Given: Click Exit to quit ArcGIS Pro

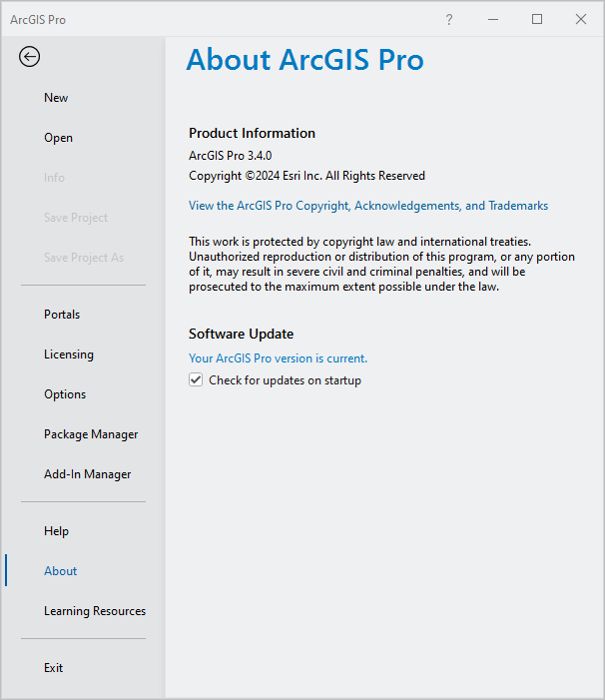Looking at the screenshot, I should click(53, 668).
